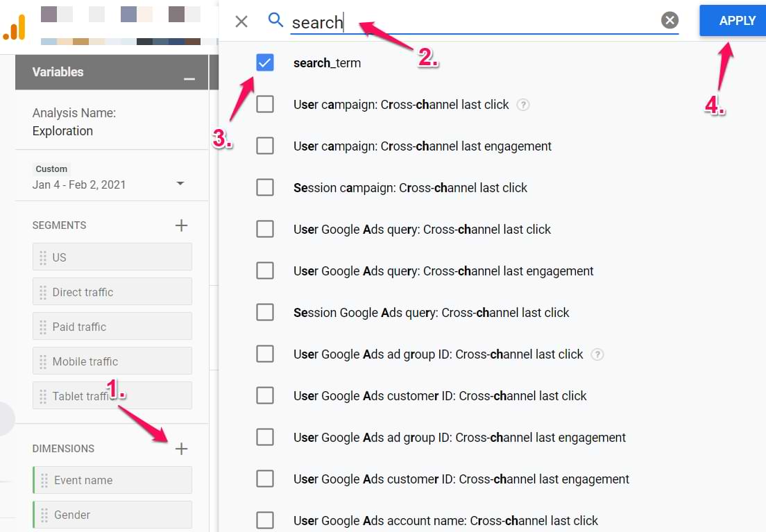Screen dimensions: 766x532
Task: Click the SEGMENTS heading
Action: pos(59,225)
